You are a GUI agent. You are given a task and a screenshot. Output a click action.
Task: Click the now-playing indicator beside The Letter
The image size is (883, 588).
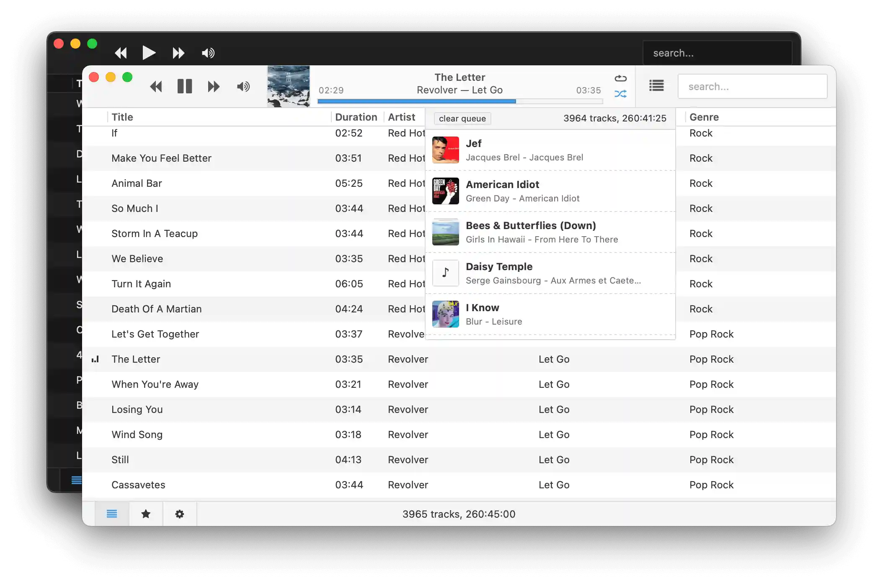click(x=96, y=359)
